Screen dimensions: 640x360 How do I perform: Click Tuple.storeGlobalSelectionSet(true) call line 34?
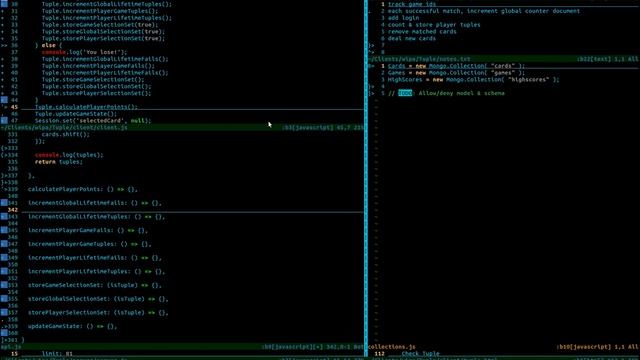coord(103,31)
